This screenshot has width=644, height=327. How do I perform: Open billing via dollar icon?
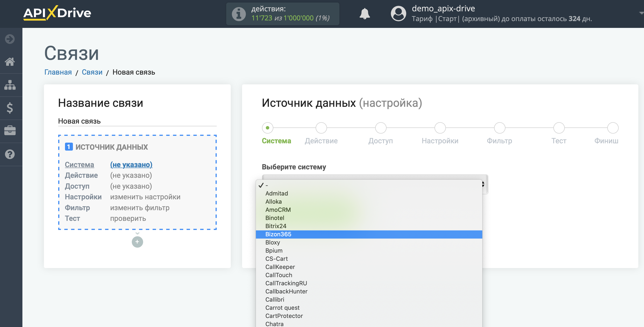[x=10, y=108]
